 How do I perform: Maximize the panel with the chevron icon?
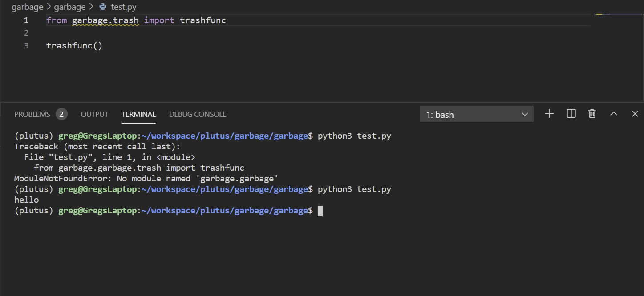613,113
